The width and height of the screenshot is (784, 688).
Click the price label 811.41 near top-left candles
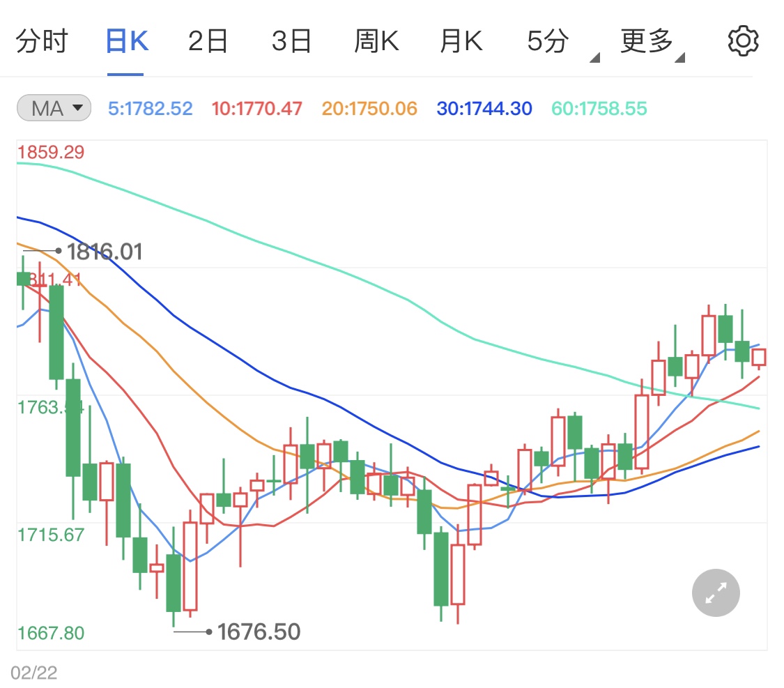54,279
